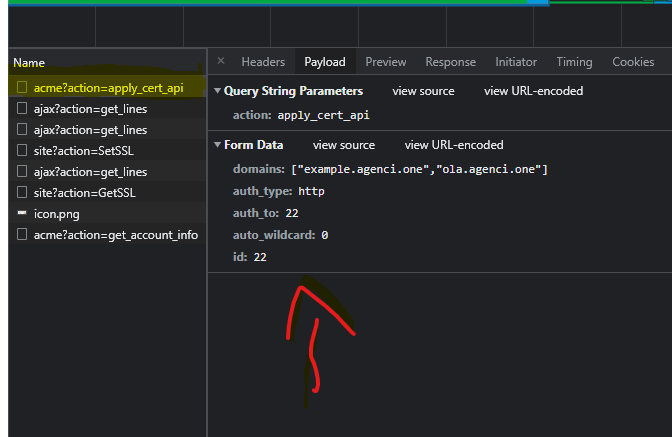Click the icon.png file icon
The height and width of the screenshot is (437, 672).
click(22, 214)
